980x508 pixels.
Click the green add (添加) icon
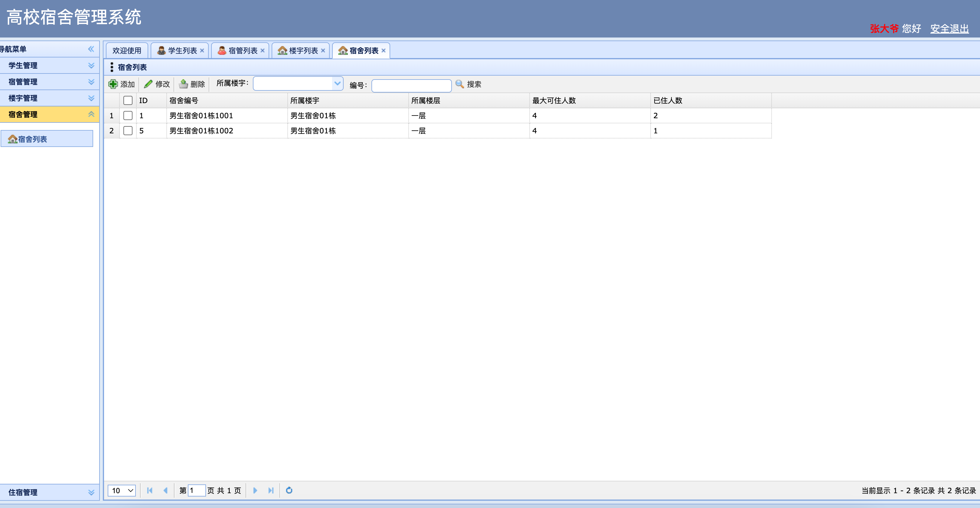pyautogui.click(x=113, y=84)
